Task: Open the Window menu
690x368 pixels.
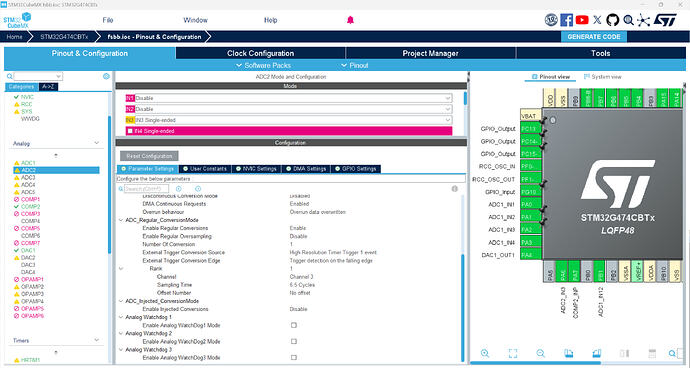Action: [195, 20]
